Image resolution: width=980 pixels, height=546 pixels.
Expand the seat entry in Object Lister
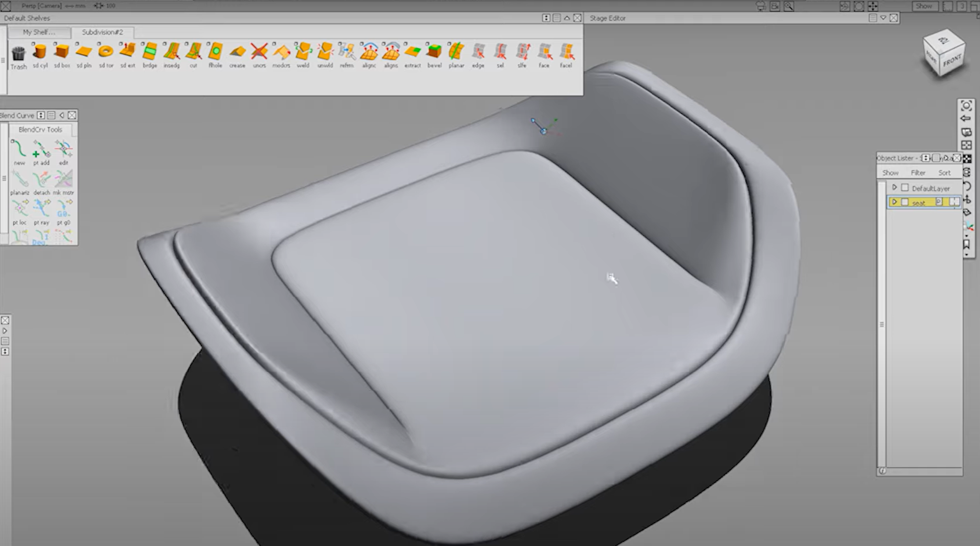[x=894, y=203]
